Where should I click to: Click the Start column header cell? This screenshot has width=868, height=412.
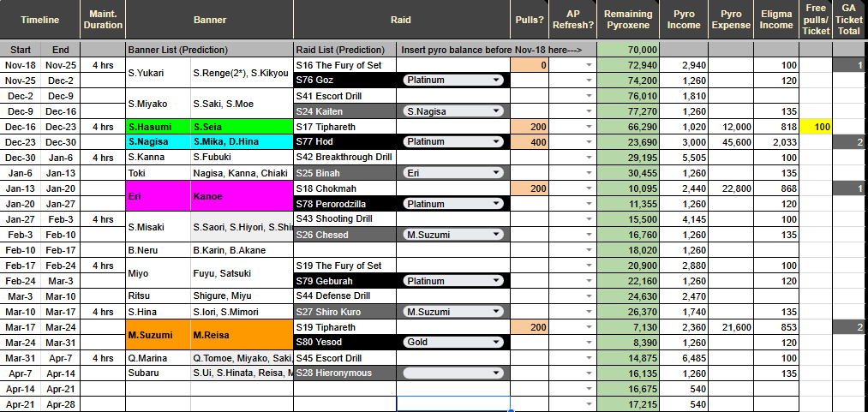coord(20,50)
